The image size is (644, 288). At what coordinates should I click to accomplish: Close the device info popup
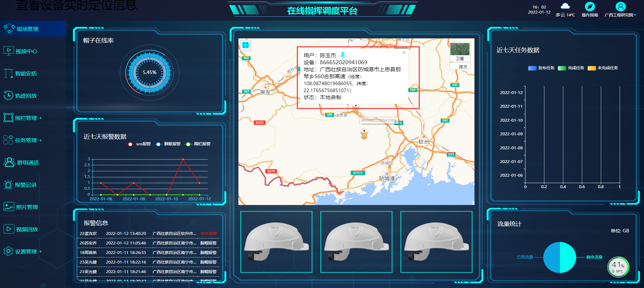click(404, 53)
